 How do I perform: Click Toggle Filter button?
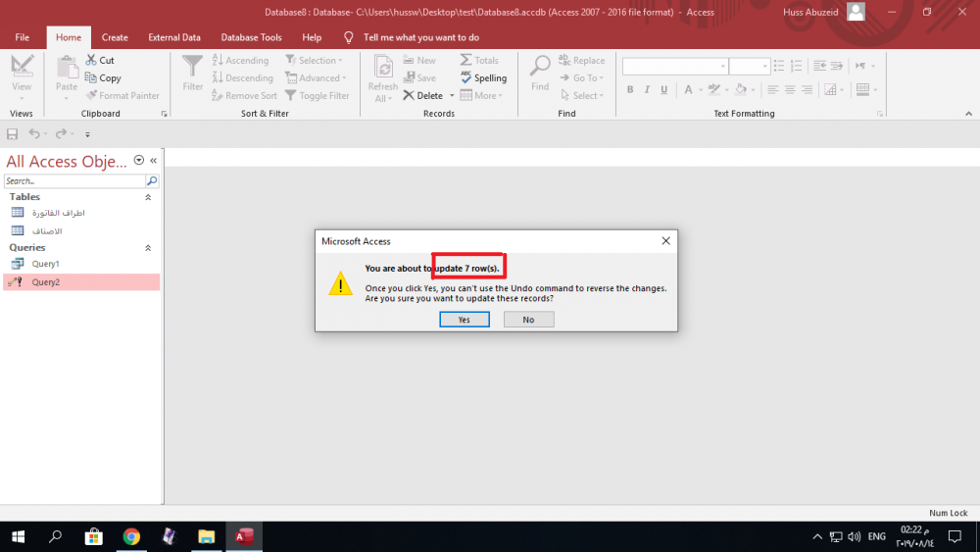point(318,95)
